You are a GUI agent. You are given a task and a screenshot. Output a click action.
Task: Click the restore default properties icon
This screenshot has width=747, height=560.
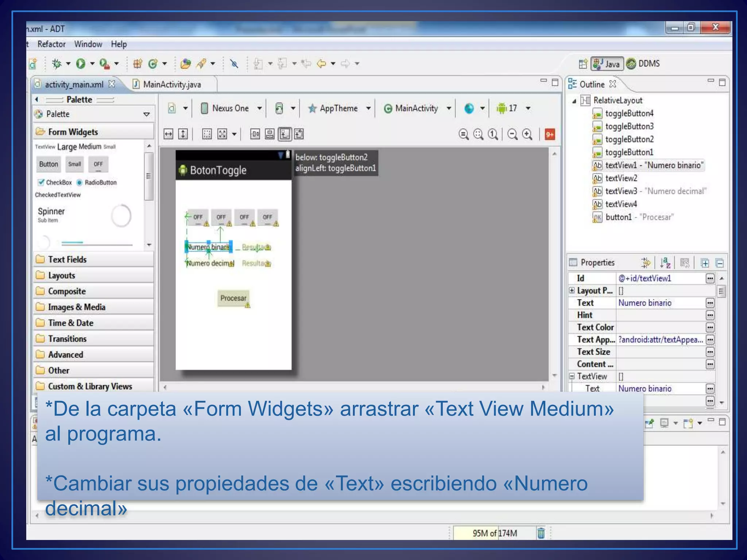click(x=685, y=262)
